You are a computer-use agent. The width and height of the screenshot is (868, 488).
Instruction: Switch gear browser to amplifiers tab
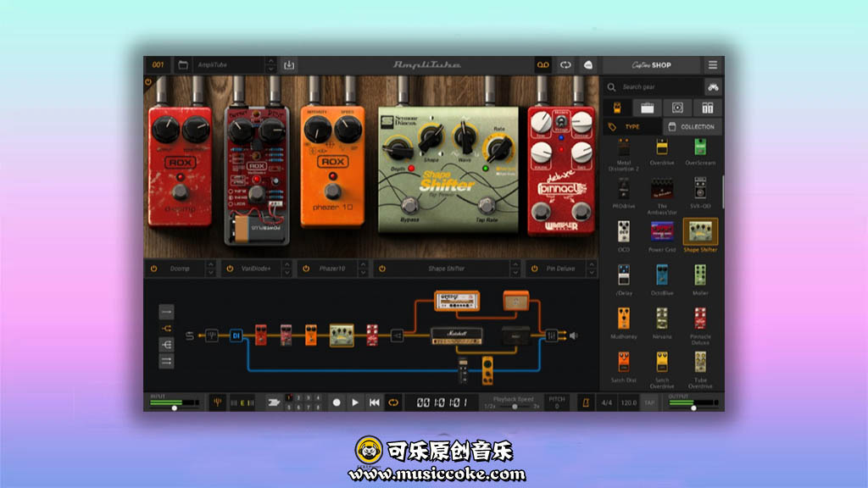coord(647,108)
